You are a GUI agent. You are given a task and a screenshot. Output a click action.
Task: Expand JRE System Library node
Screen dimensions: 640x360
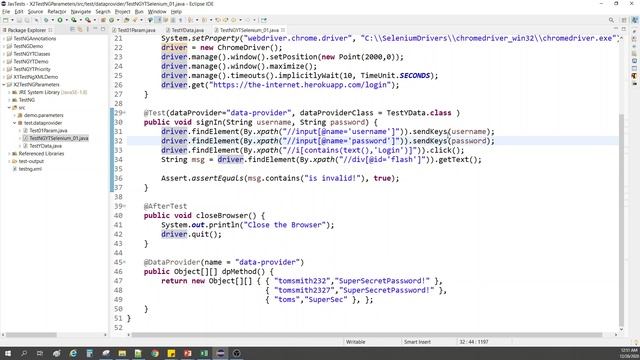pos(9,92)
